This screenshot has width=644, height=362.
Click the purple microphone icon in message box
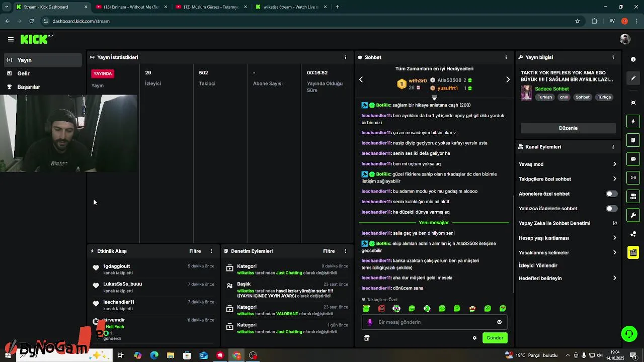[370, 322]
